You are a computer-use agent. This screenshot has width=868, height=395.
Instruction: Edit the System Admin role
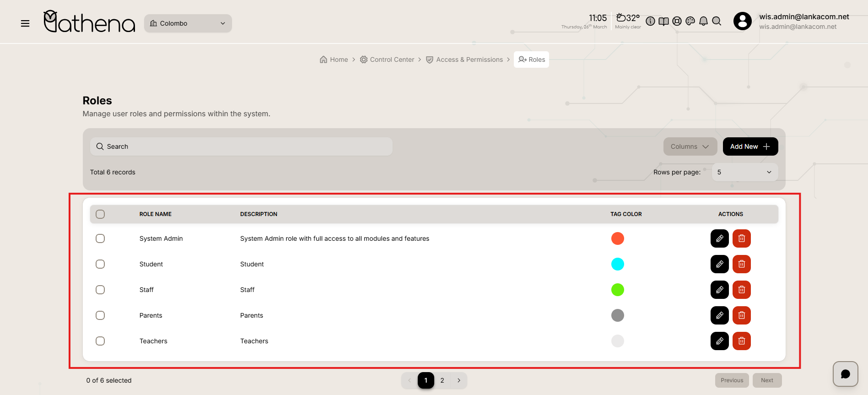(719, 238)
